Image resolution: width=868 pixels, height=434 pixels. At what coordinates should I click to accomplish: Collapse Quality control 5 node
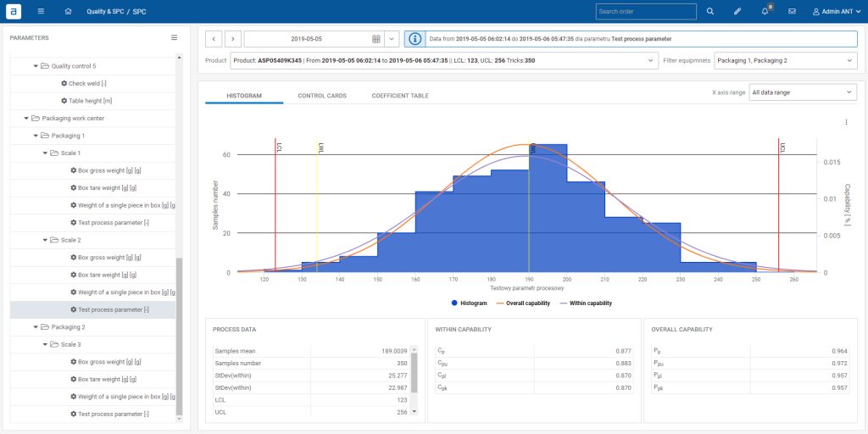coord(36,66)
